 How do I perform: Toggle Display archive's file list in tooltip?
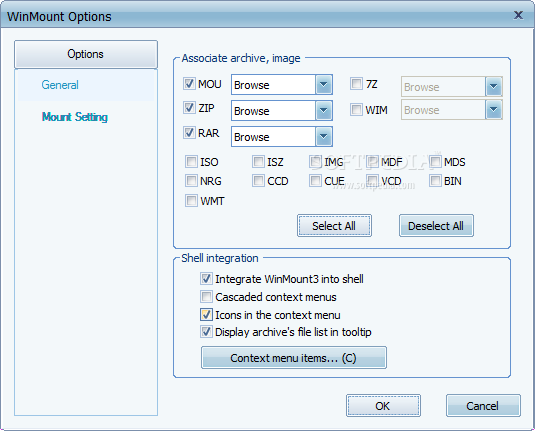point(206,332)
